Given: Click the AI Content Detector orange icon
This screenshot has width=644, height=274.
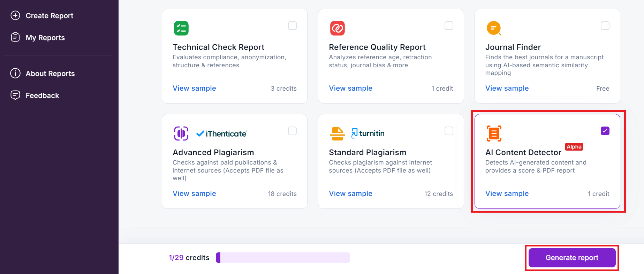Looking at the screenshot, I should (x=494, y=134).
